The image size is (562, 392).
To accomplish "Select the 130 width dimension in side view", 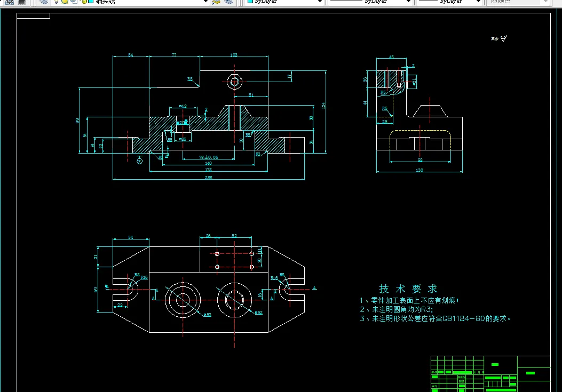I will click(419, 170).
